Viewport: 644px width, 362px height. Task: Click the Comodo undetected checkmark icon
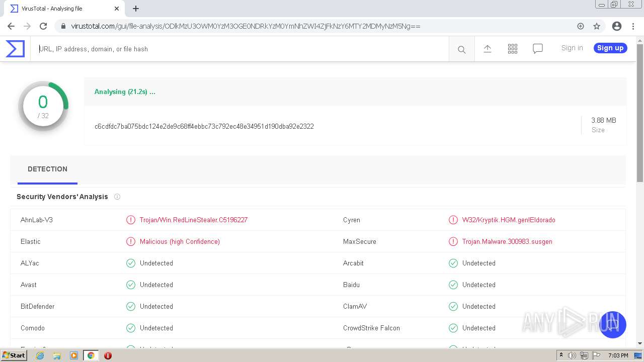click(x=131, y=328)
